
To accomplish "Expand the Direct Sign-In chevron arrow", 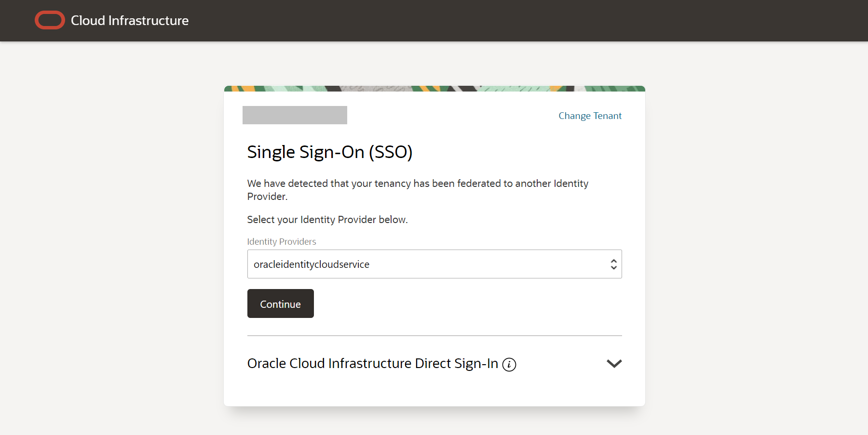I will pyautogui.click(x=614, y=364).
